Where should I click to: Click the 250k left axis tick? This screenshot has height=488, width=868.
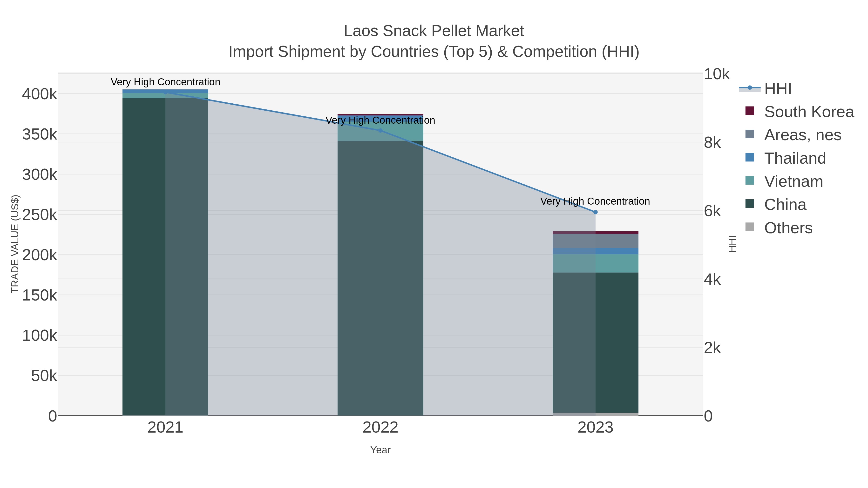(x=40, y=215)
